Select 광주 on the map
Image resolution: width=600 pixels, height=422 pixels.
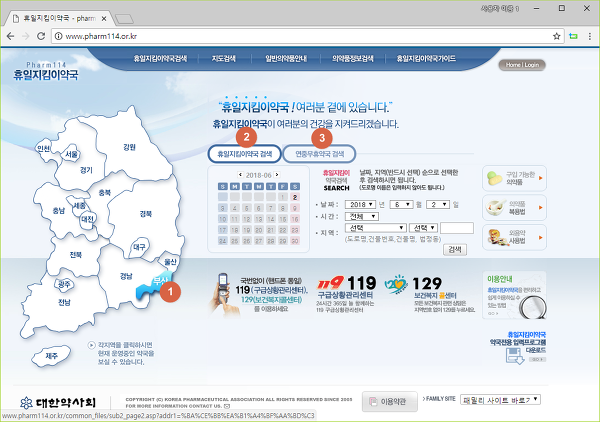64,284
